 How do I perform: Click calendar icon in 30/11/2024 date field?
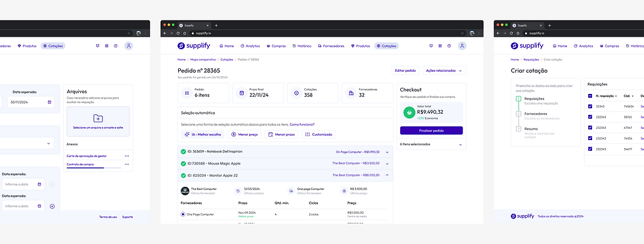click(x=49, y=102)
